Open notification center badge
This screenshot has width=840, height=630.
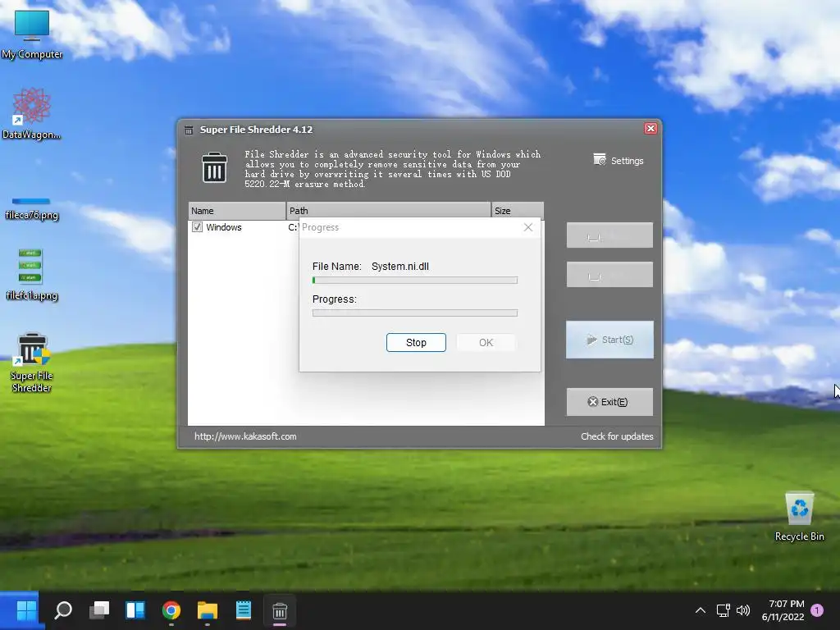click(x=817, y=610)
